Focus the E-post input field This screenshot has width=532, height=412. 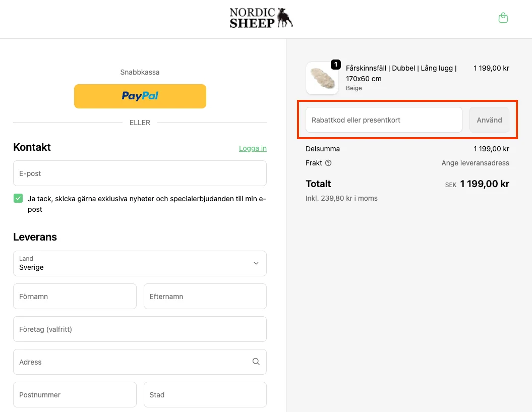pos(140,173)
